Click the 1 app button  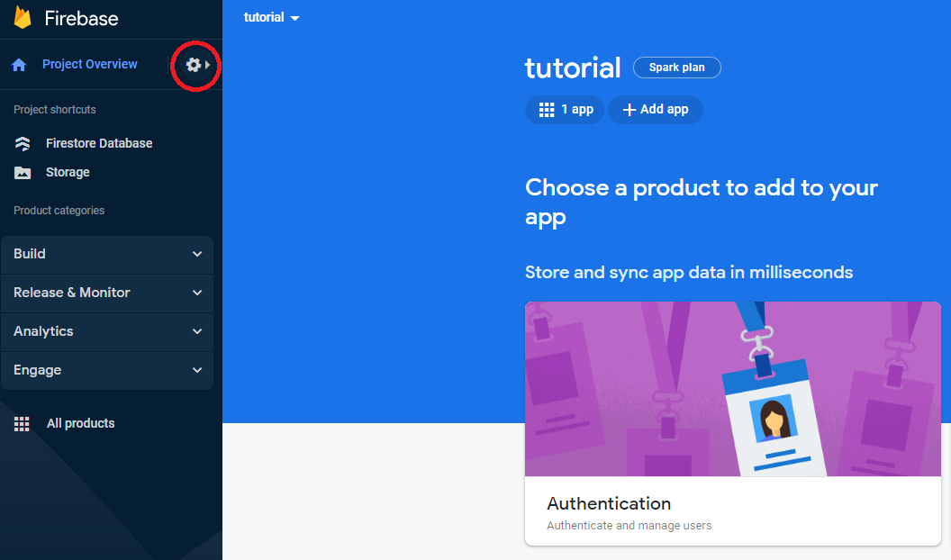(x=565, y=109)
